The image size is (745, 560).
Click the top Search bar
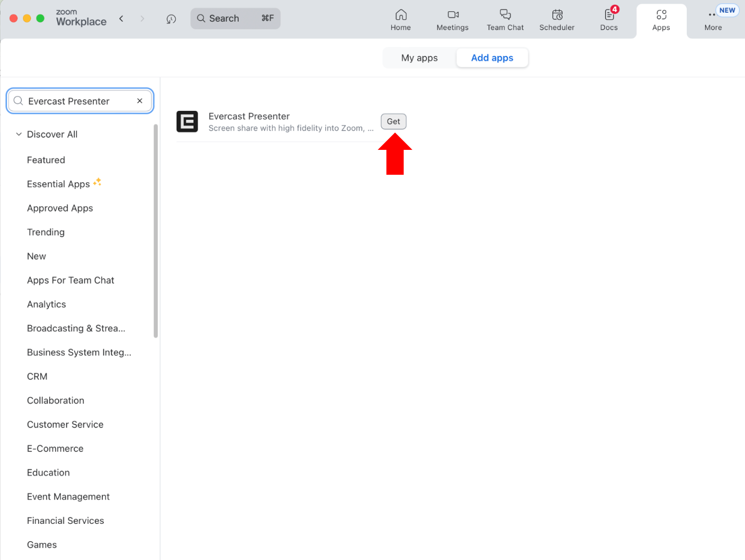coord(235,18)
